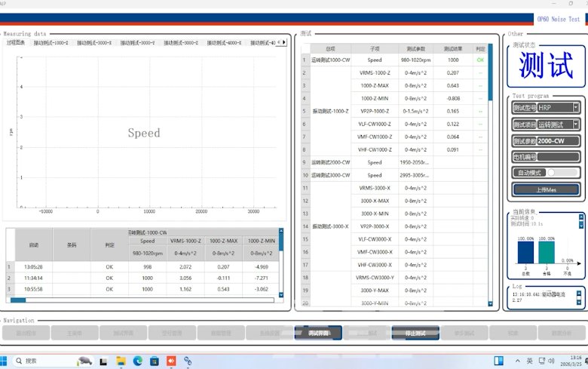Switch to the 振动测试-3000-X tab
The image size is (588, 369).
coord(94,43)
